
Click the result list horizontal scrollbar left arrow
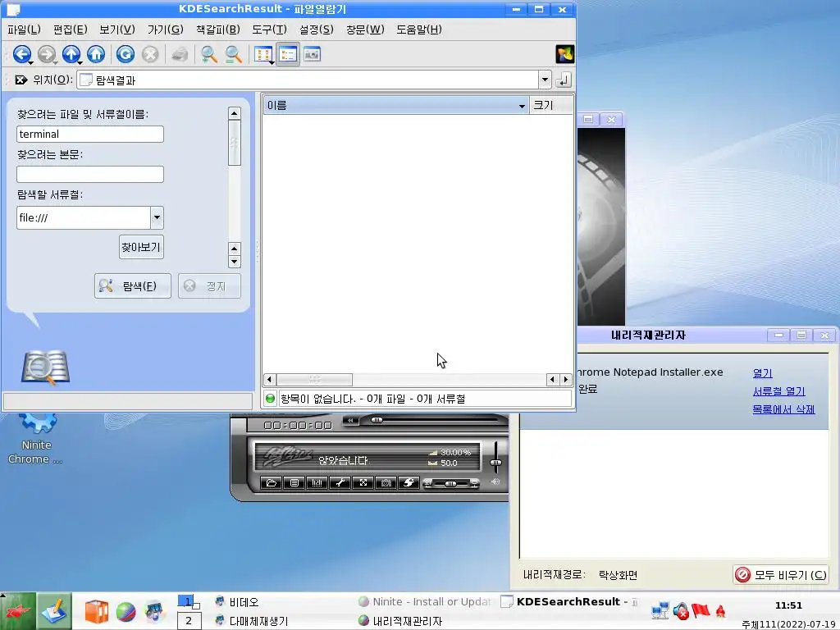pos(269,379)
